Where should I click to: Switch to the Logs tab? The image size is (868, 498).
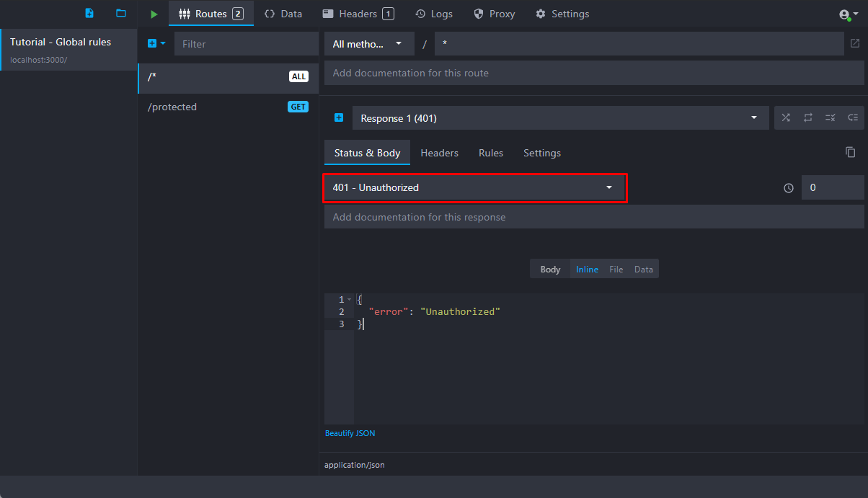click(435, 14)
